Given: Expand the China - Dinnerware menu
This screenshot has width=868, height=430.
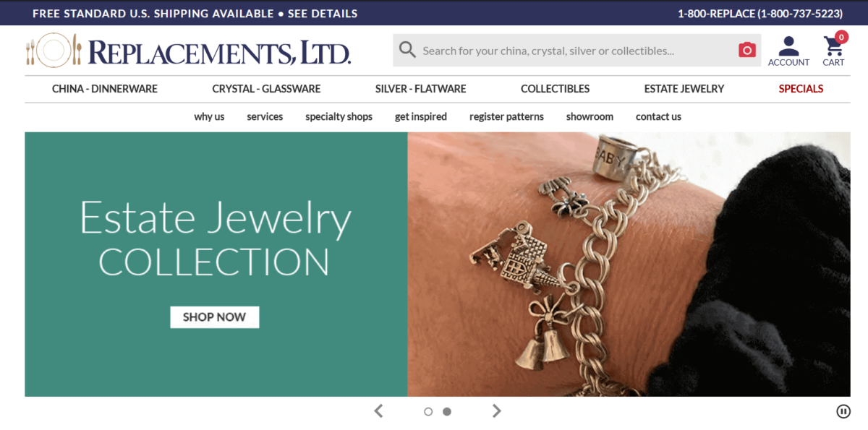Looking at the screenshot, I should tap(105, 89).
